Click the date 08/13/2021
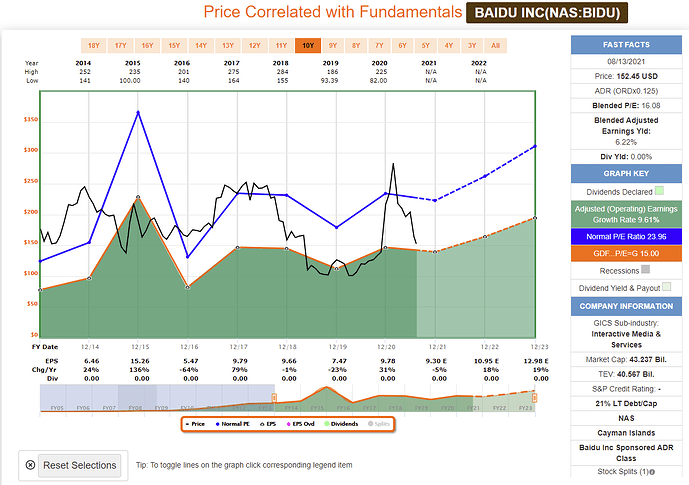 point(626,62)
